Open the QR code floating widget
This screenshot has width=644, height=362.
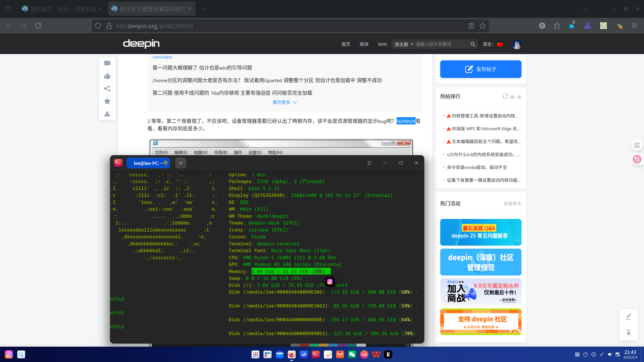pos(637,145)
